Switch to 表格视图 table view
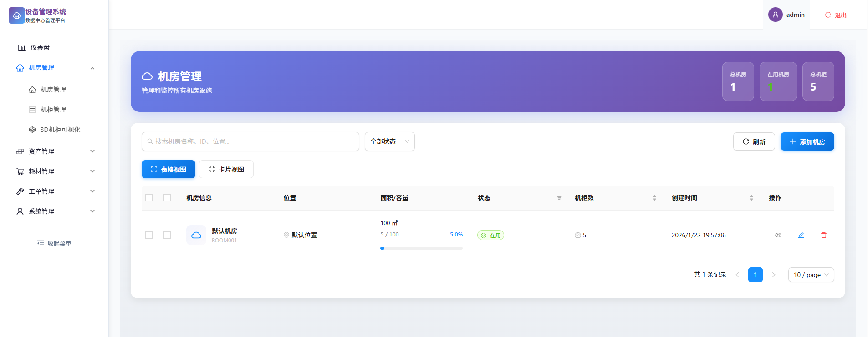The height and width of the screenshot is (337, 868). coord(168,169)
